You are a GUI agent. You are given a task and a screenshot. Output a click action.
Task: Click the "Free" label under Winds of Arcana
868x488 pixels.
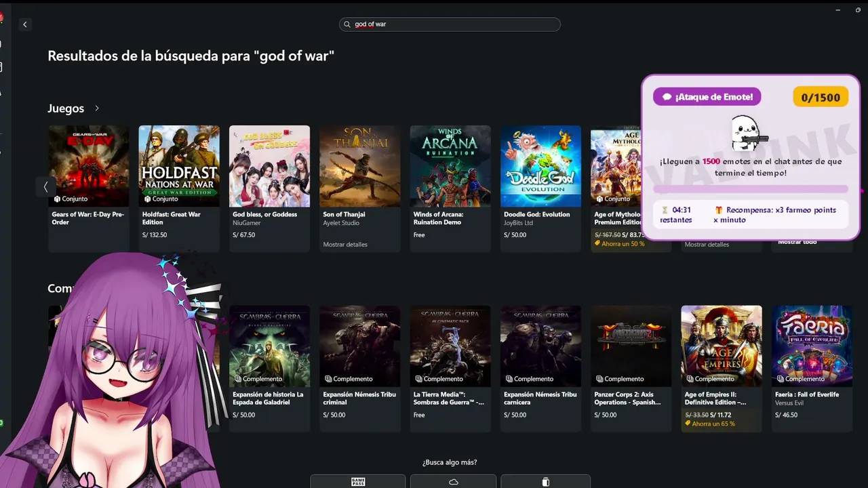pyautogui.click(x=419, y=235)
